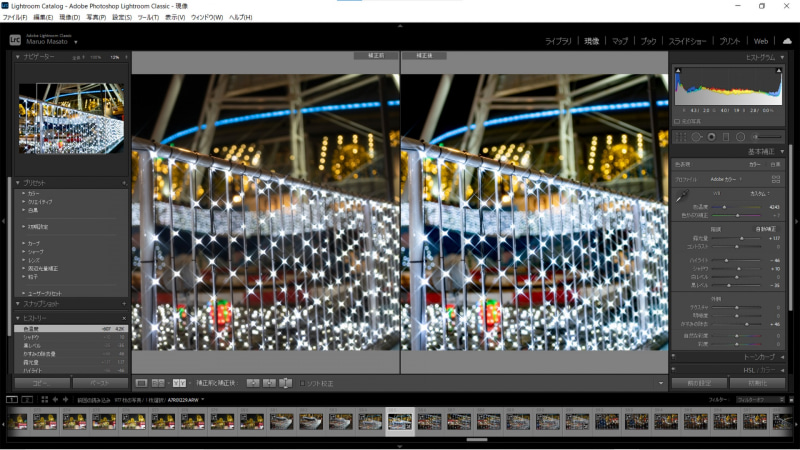Select the spot removal tool icon
800x450 pixels.
[696, 137]
